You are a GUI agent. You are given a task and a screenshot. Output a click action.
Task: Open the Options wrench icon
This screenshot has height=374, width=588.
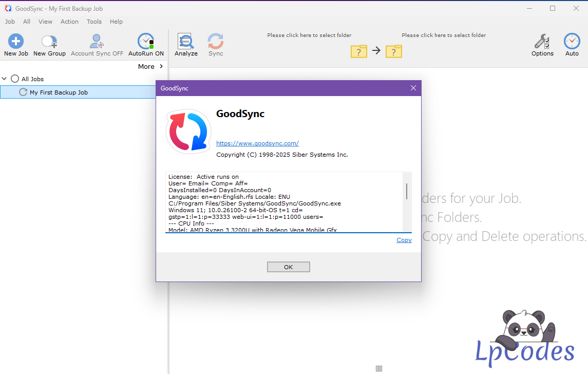point(542,41)
